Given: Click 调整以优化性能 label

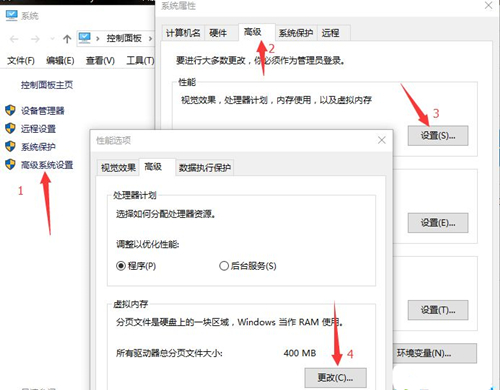Looking at the screenshot, I should coord(148,244).
